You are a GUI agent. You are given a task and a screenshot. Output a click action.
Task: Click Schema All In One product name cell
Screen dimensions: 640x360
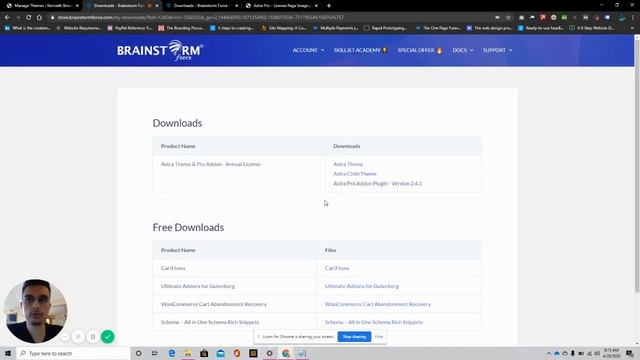[x=235, y=322]
